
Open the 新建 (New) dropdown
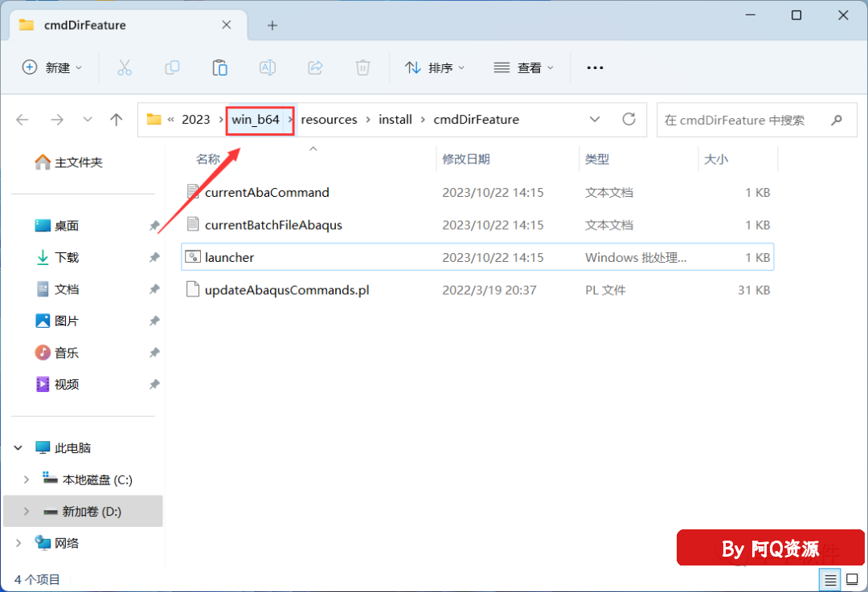pyautogui.click(x=52, y=68)
